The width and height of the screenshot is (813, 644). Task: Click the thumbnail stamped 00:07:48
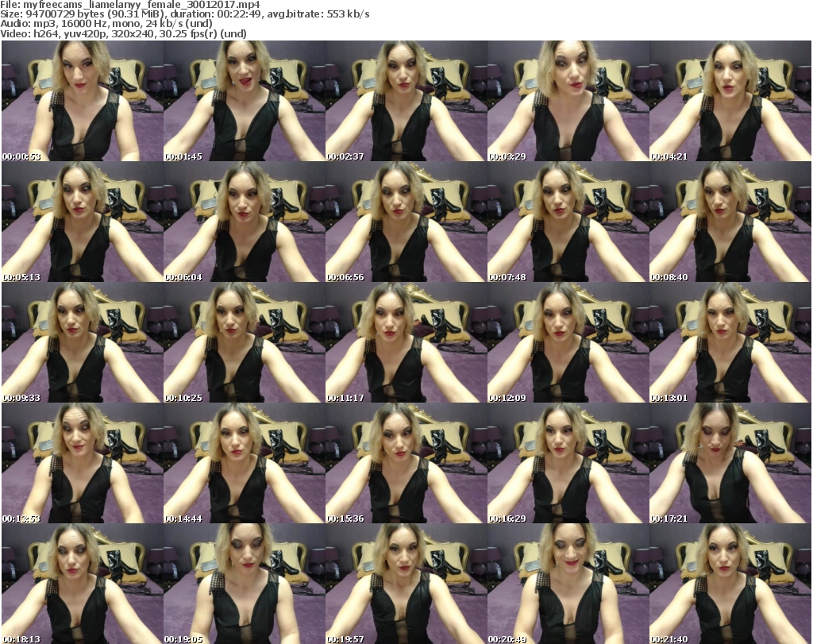point(568,222)
